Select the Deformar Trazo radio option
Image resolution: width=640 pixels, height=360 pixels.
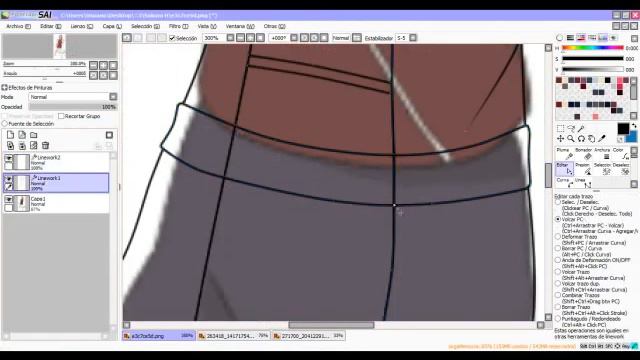click(558, 237)
